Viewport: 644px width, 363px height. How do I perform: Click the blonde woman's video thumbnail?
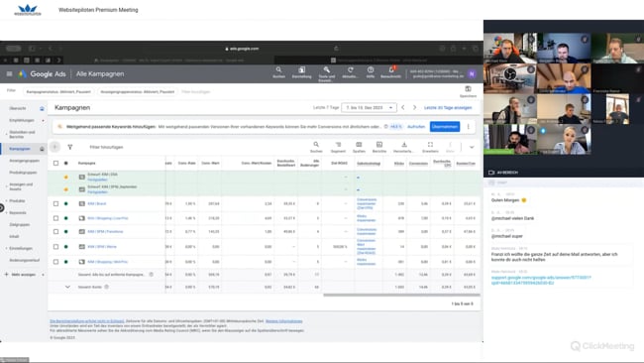564,139
